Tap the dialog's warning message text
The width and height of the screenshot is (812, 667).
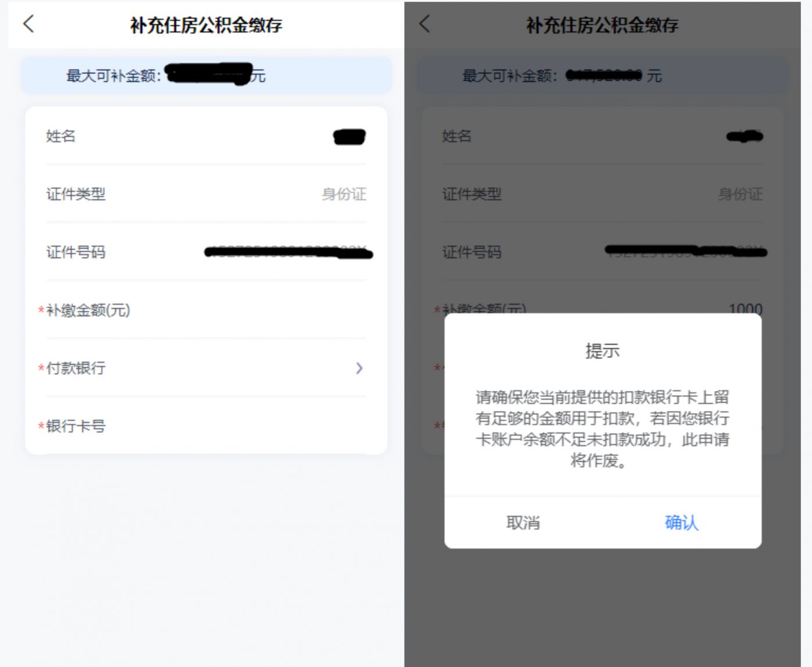[602, 429]
